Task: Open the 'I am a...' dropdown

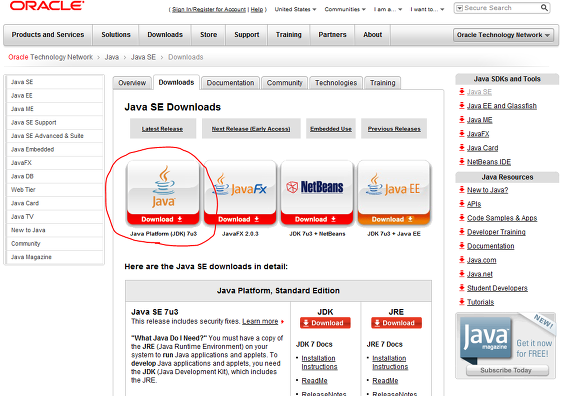Action: pos(388,9)
